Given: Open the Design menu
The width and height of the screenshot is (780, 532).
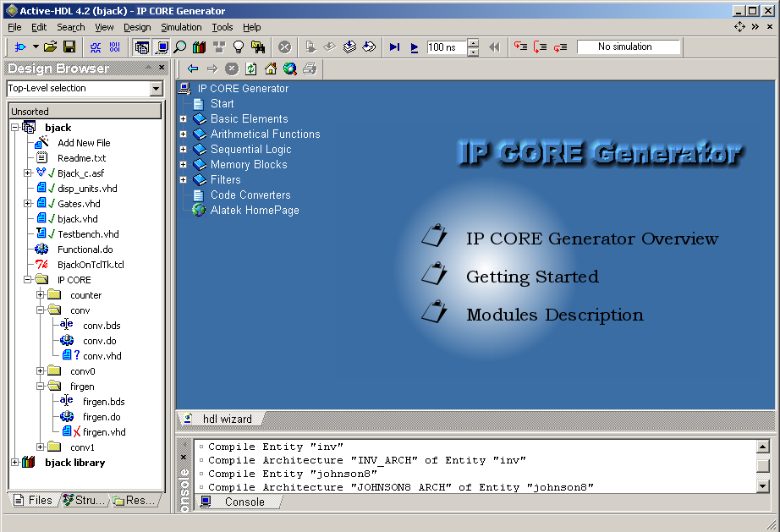Looking at the screenshot, I should (x=137, y=27).
